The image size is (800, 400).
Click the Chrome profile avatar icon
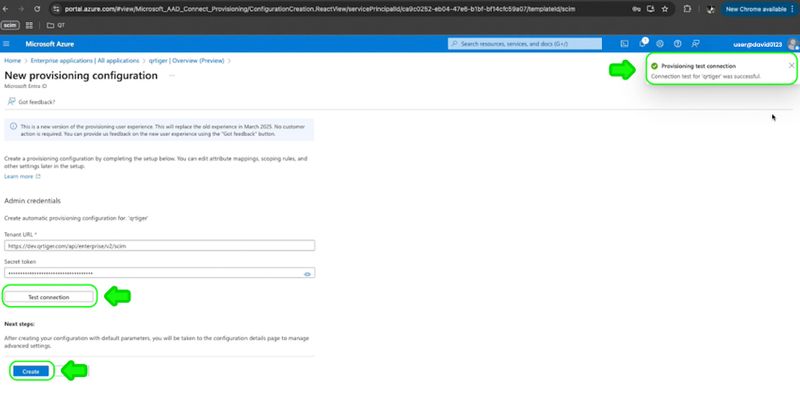point(710,9)
